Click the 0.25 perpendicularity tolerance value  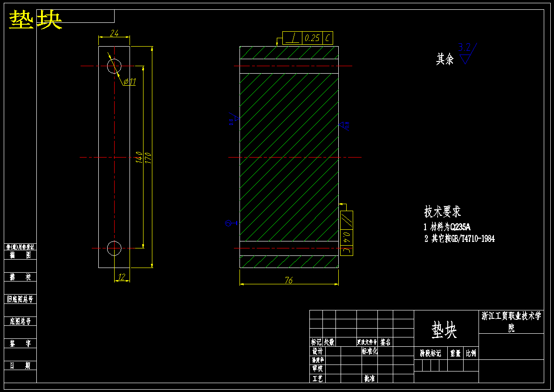[312, 38]
